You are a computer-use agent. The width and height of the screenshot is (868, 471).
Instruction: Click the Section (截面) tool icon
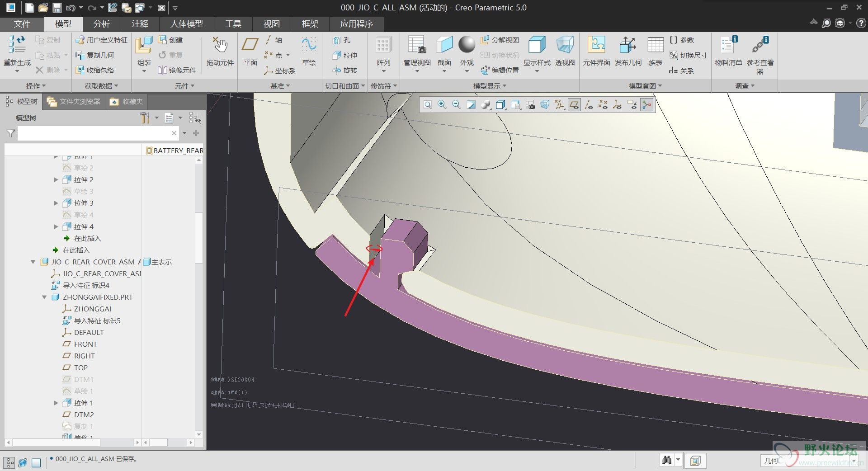tap(444, 45)
